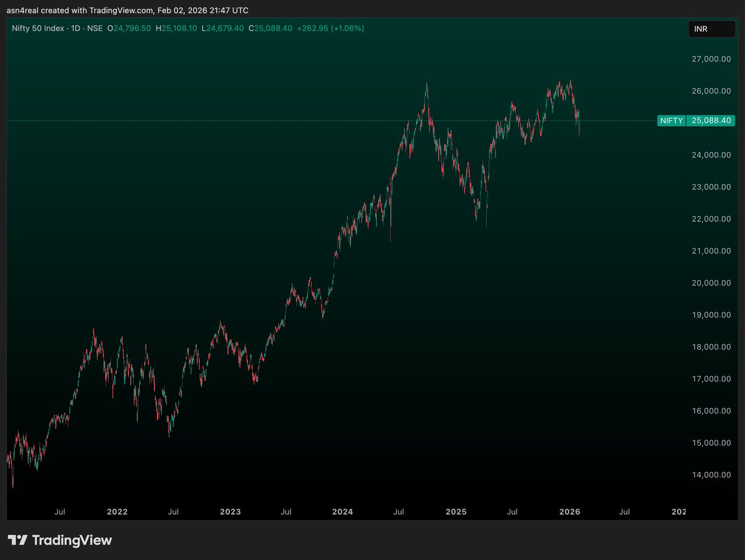Click the 22,000.00 price axis label
Image resolution: width=745 pixels, height=560 pixels.
click(711, 219)
